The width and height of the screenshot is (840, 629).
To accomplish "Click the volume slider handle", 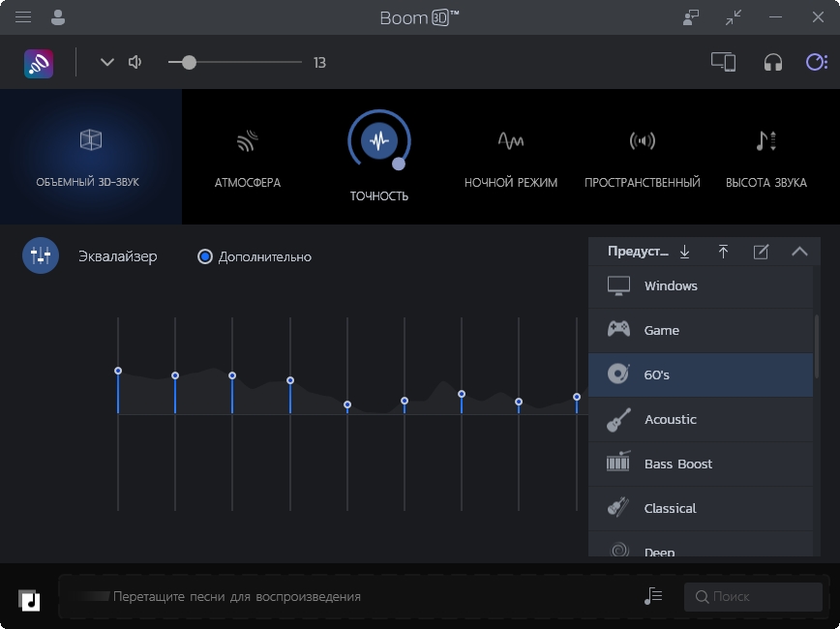I will 189,62.
